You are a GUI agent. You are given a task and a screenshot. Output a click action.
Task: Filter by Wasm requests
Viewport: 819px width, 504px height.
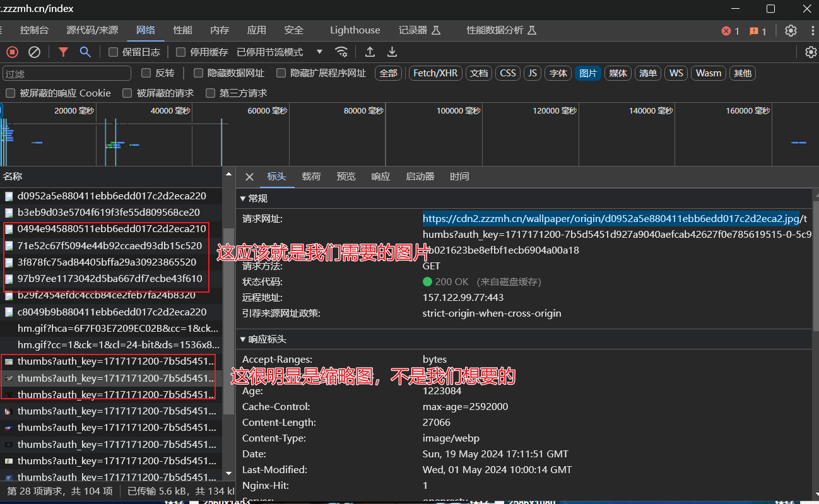point(709,73)
